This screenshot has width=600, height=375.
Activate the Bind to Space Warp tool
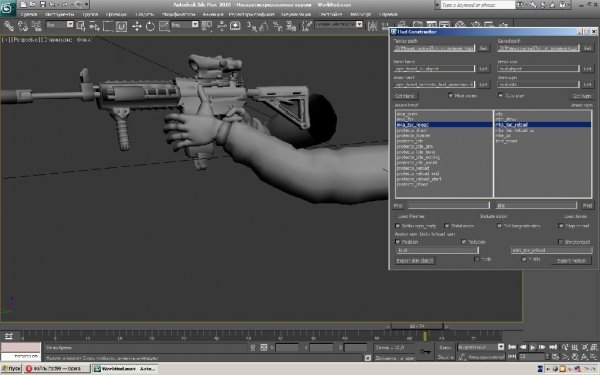tap(37, 26)
